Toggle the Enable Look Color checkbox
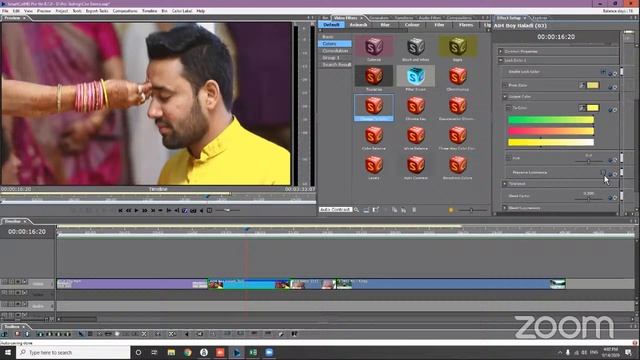Image resolution: width=640 pixels, height=360 pixels. click(x=603, y=72)
